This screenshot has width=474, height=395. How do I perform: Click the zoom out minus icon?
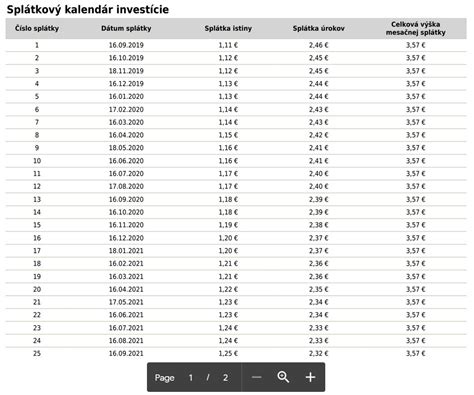coord(256,377)
